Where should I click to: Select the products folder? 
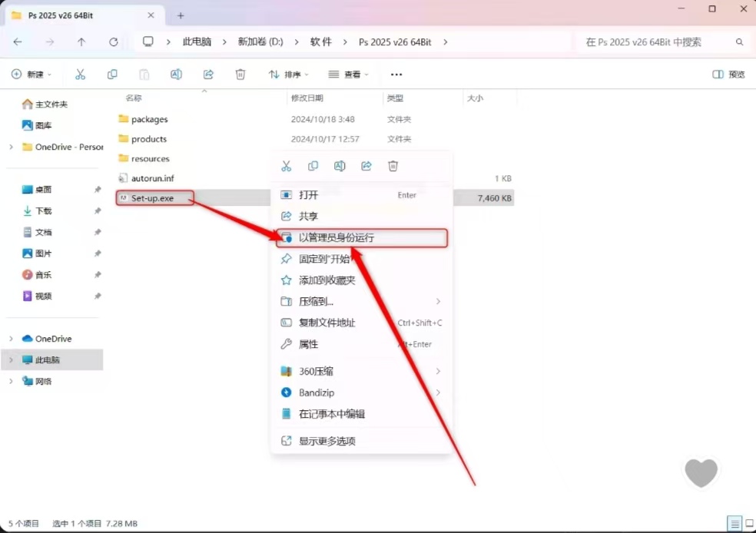pos(149,139)
